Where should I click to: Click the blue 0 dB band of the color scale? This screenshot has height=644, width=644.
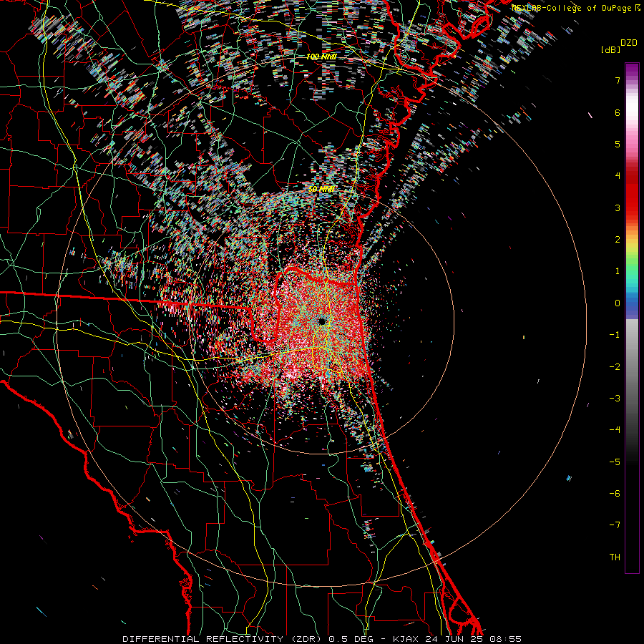coord(632,305)
